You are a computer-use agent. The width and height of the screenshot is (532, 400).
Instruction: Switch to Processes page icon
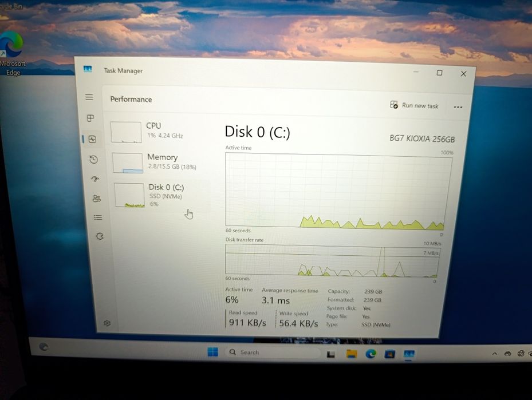coord(90,118)
